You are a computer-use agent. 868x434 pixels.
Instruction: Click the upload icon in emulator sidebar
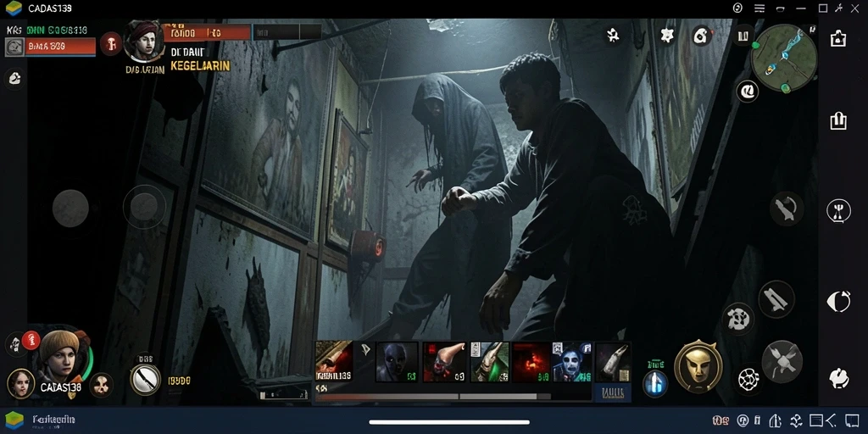[x=838, y=120]
